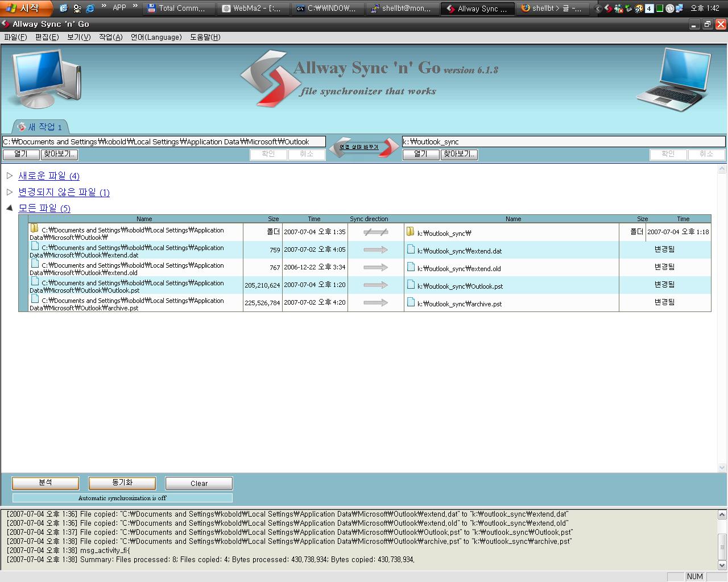This screenshot has height=582, width=728.
Task: Collapse the 모든 파일 (5) section triangle
Action: pos(9,208)
